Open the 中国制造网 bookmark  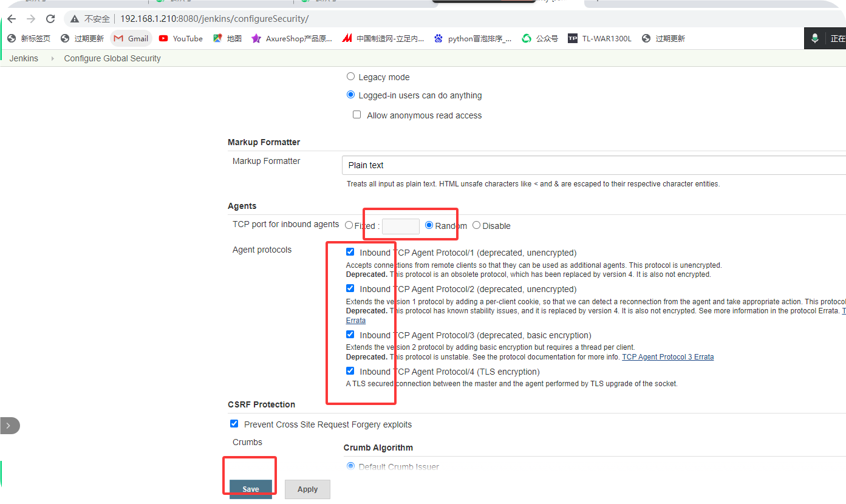point(383,38)
